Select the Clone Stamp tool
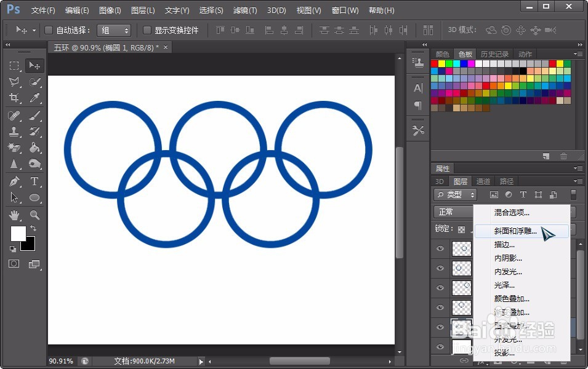This screenshot has height=369, width=588. (14, 132)
